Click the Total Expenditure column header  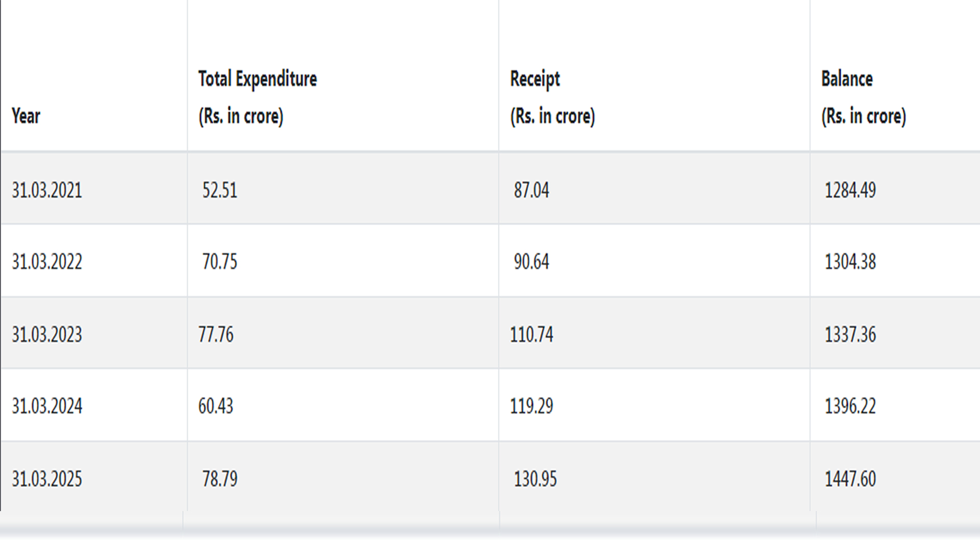pos(257,97)
